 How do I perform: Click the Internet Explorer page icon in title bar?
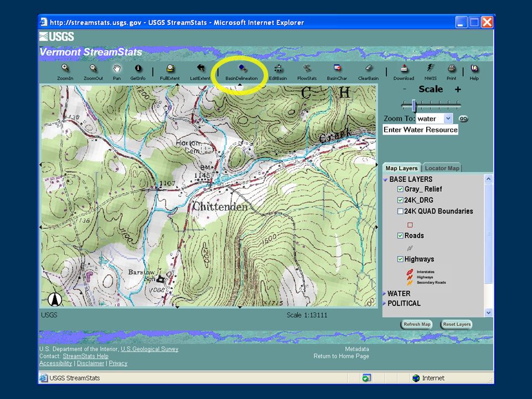coord(44,22)
